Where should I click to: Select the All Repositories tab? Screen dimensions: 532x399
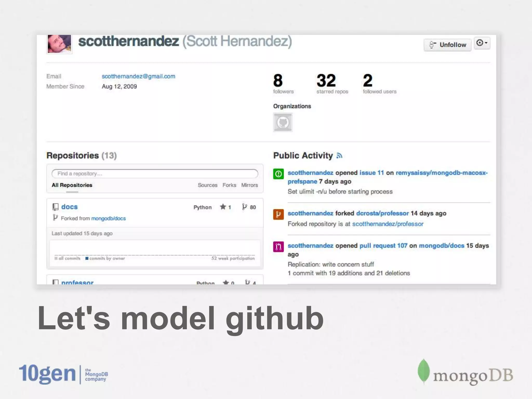coord(72,185)
